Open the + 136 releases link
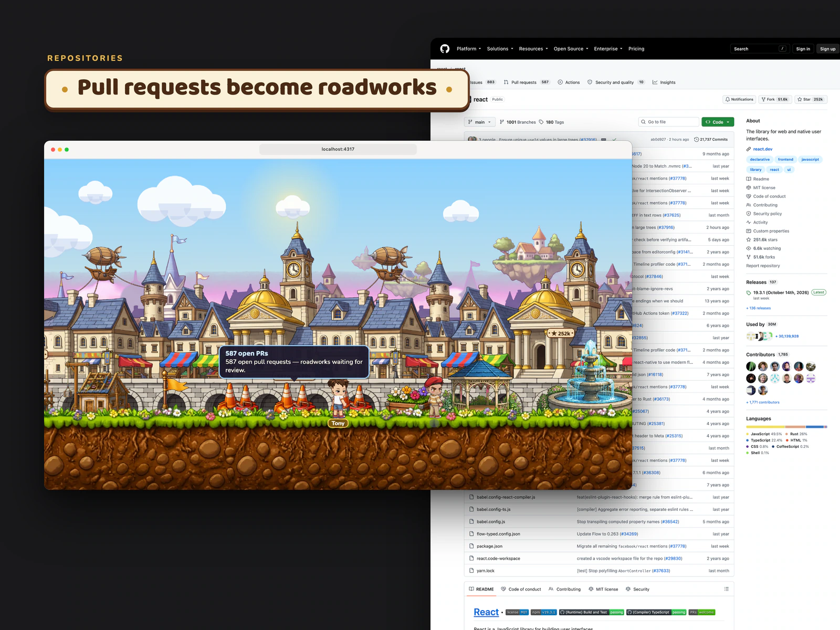Viewport: 840px width, 630px height. (x=759, y=308)
